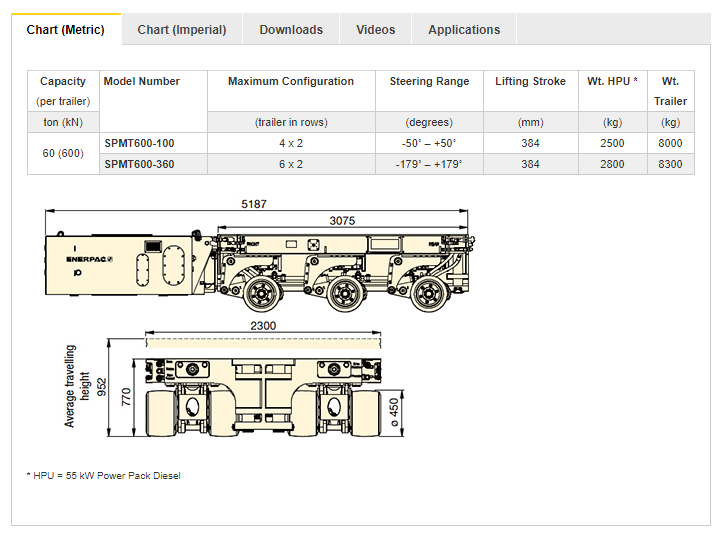Click the 2500 HPU weight cell

click(612, 143)
